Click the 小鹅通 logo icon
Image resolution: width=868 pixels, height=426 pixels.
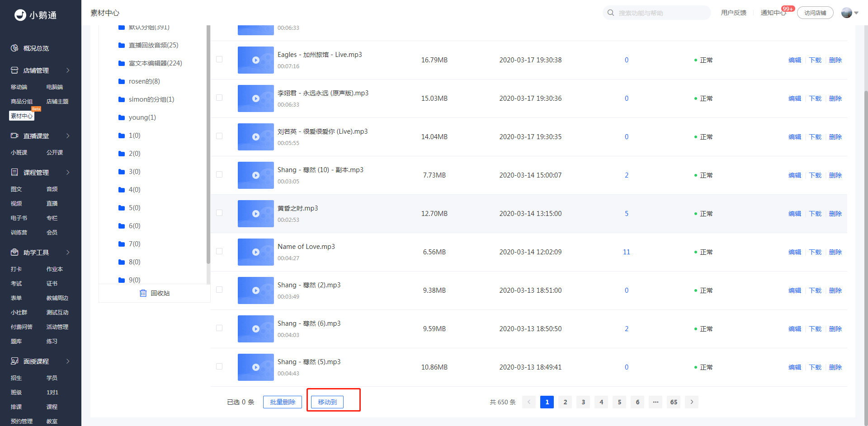(20, 15)
